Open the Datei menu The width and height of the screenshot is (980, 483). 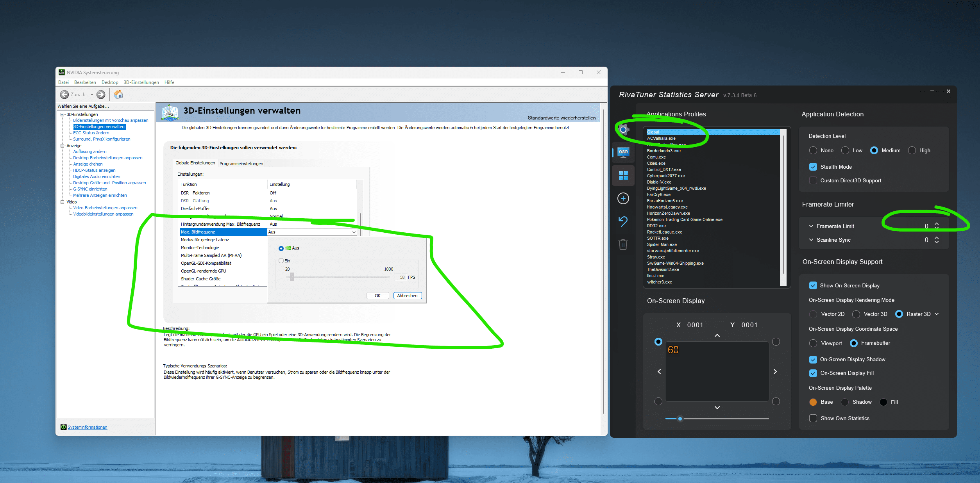(63, 82)
